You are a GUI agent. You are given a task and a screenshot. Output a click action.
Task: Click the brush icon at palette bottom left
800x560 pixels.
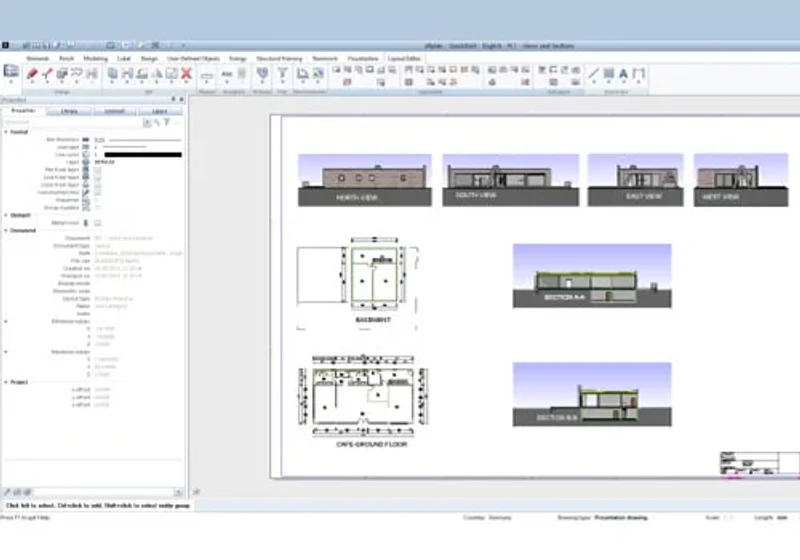(x=7, y=492)
